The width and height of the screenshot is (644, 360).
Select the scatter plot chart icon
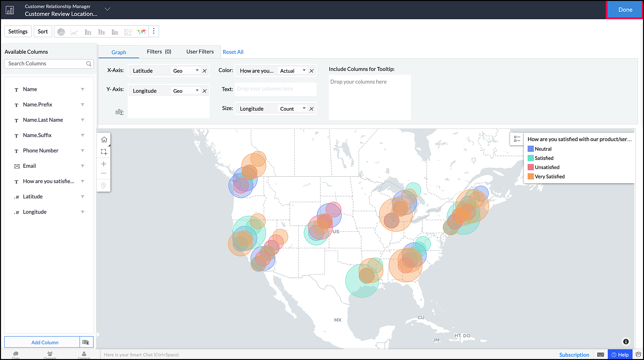[x=128, y=32]
